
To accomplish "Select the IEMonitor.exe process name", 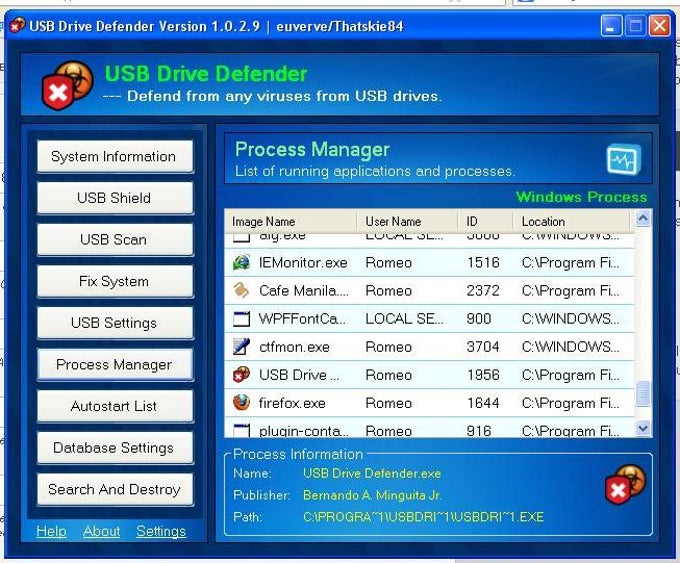I will 303,263.
